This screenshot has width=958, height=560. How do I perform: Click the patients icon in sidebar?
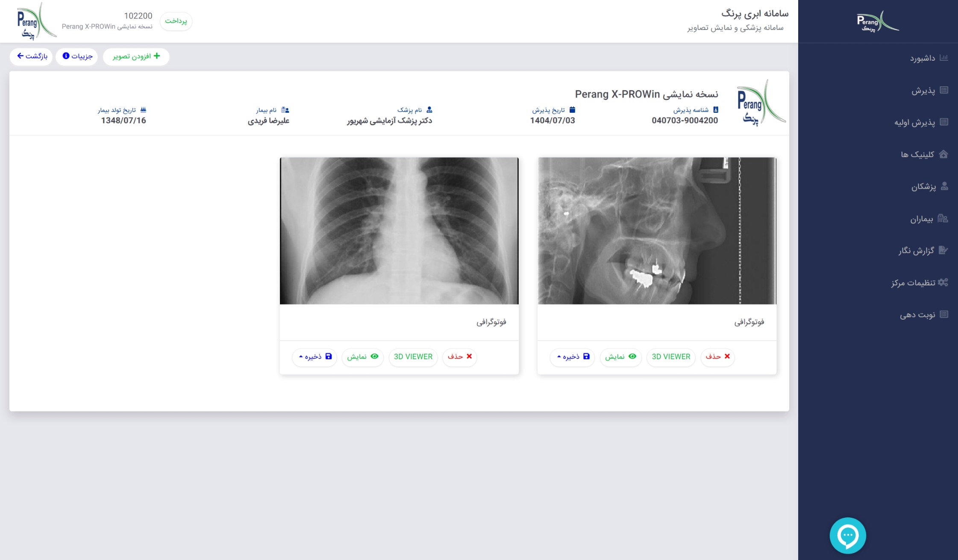pos(943,219)
